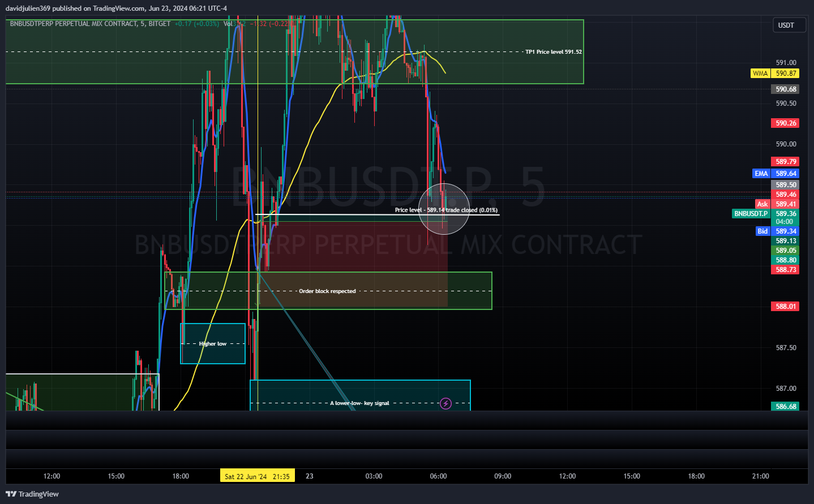Click the Price level 589.14 trade closed annotation
The image size is (814, 504).
pyautogui.click(x=446, y=210)
